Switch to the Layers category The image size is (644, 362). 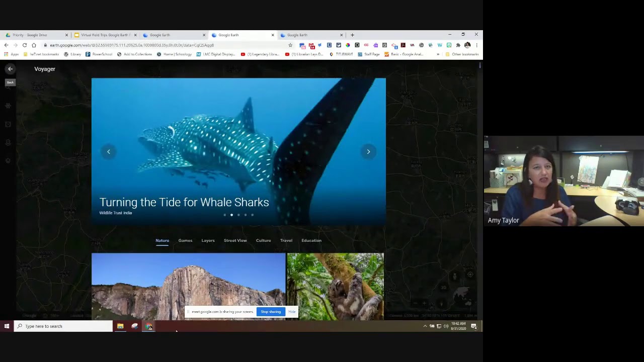click(208, 240)
